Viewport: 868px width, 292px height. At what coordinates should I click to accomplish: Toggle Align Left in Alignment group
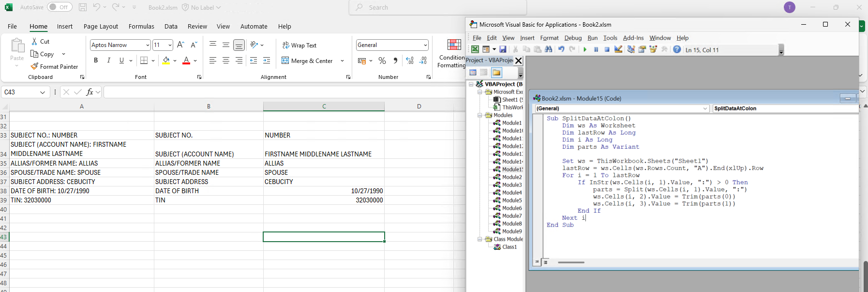(213, 61)
